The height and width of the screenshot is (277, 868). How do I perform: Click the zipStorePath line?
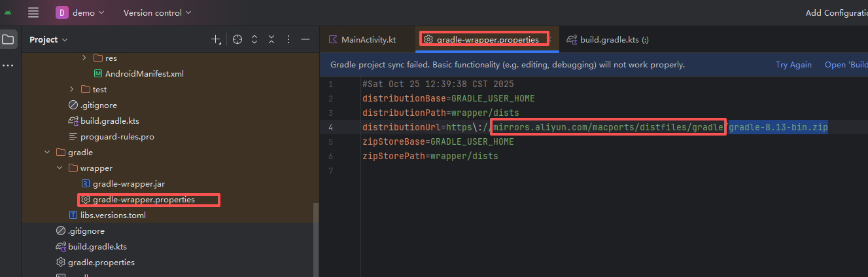point(430,156)
